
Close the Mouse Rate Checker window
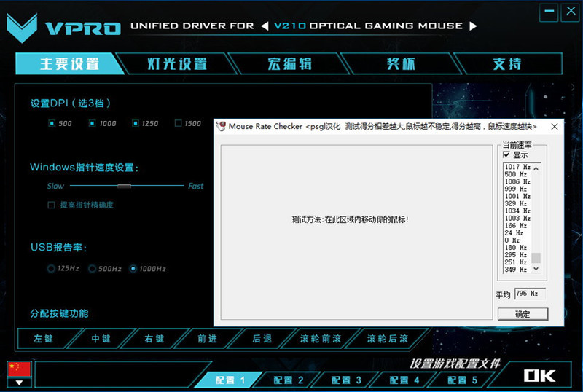[x=555, y=127]
